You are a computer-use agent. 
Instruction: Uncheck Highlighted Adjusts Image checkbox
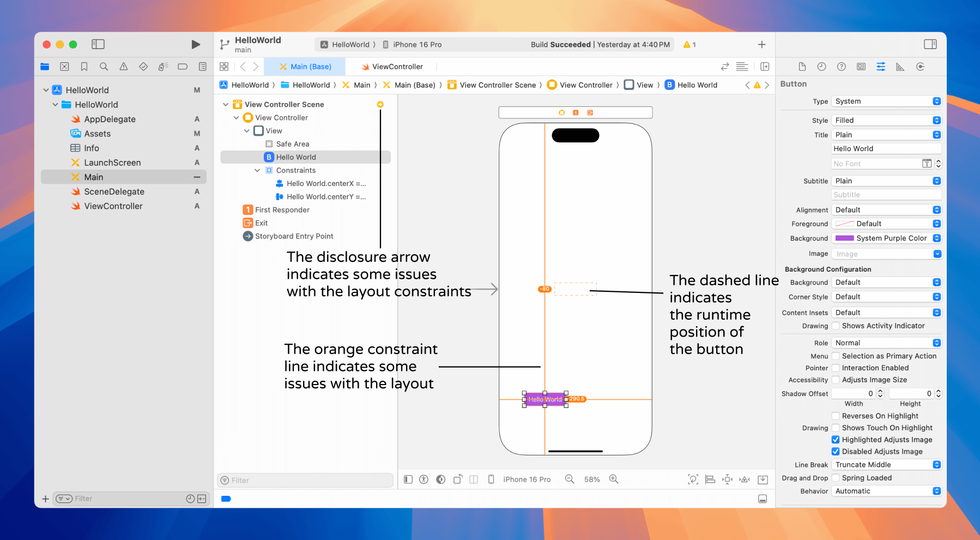tap(836, 440)
